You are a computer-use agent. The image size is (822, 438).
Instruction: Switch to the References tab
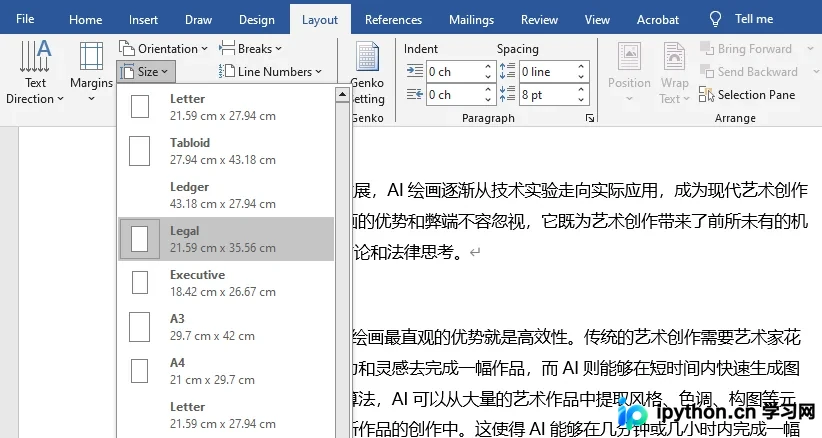coord(393,20)
